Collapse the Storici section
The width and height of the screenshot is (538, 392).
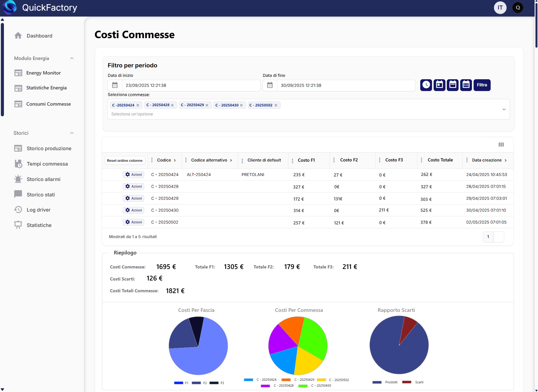pyautogui.click(x=72, y=133)
